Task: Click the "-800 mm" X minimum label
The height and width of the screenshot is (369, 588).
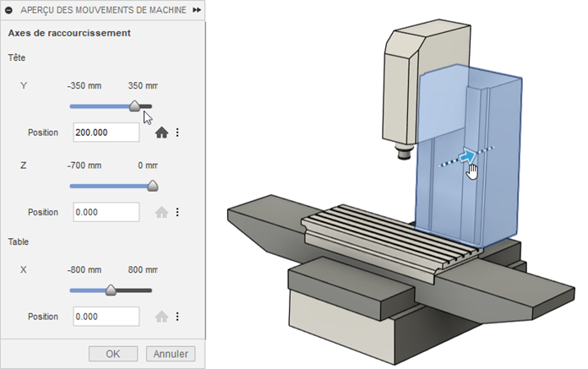Action: [84, 269]
